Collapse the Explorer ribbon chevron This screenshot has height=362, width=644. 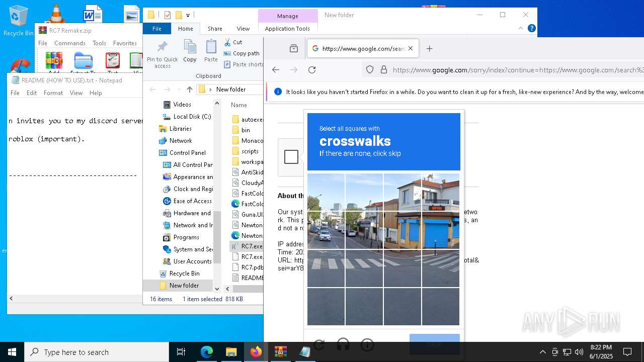521,29
